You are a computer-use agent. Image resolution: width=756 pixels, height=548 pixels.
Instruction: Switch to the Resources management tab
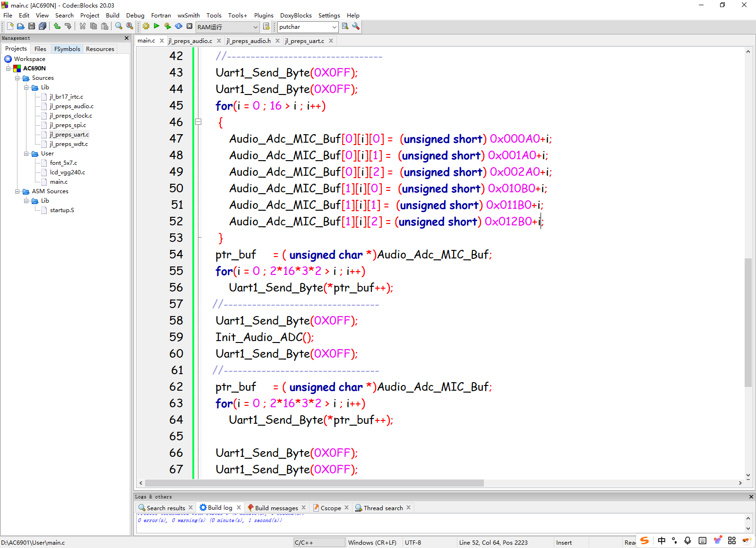point(100,49)
